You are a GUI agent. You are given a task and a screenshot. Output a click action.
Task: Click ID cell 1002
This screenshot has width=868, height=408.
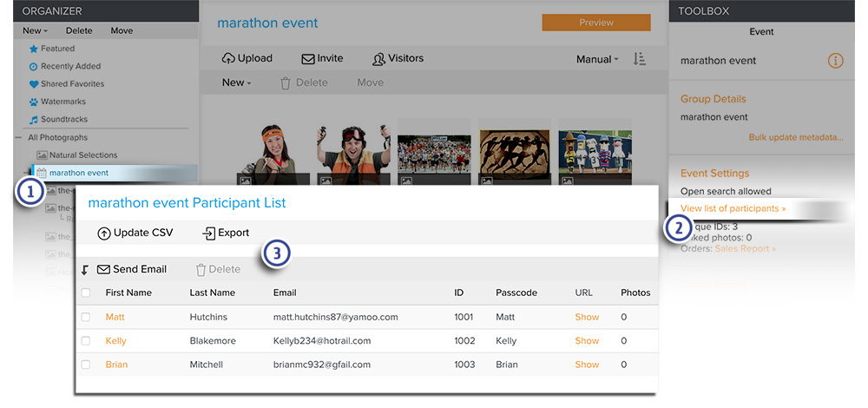[x=464, y=341]
